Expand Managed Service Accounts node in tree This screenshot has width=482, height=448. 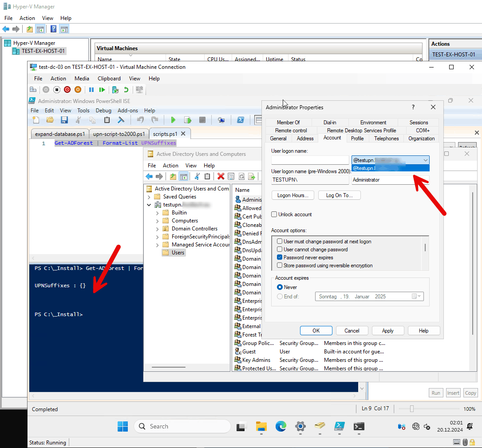point(158,245)
